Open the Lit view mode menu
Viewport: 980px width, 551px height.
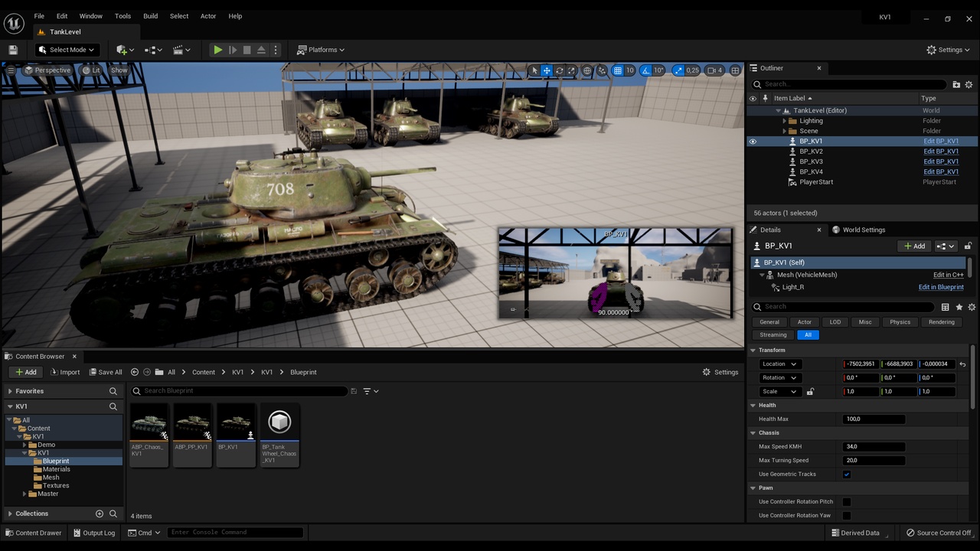point(91,70)
